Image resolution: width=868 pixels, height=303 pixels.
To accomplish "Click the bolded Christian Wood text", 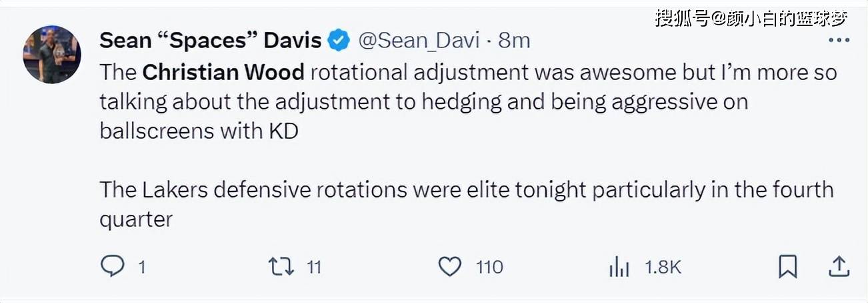I will tap(223, 72).
